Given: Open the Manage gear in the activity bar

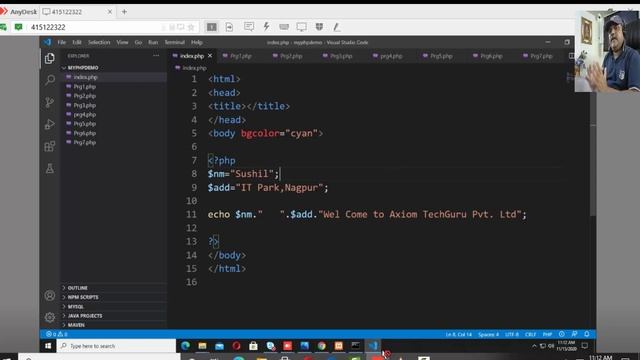Looking at the screenshot, I should coord(50,317).
